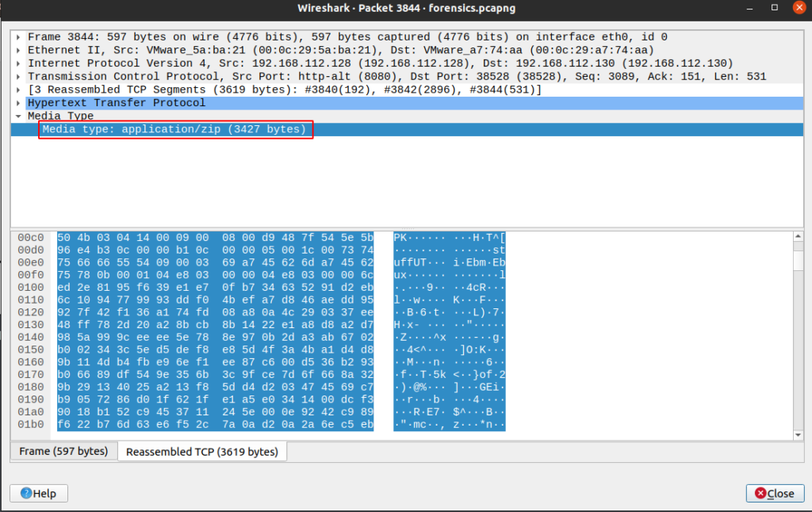The image size is (812, 512).
Task: Click offset 0150 in hex pane
Action: [31, 350]
